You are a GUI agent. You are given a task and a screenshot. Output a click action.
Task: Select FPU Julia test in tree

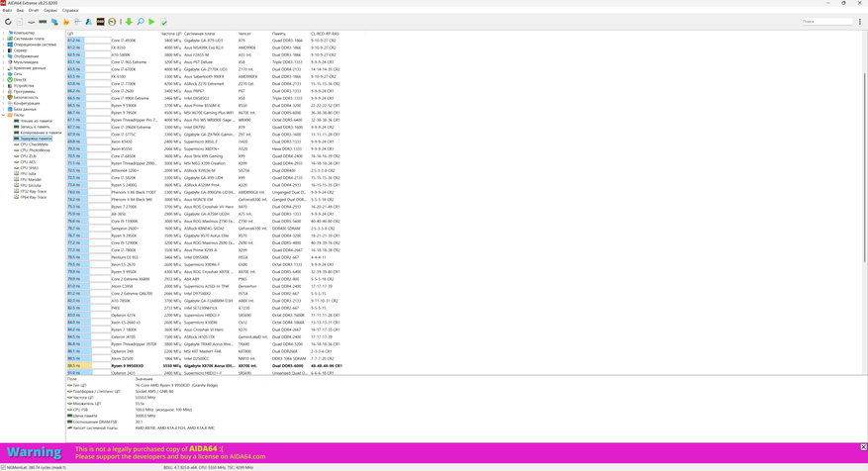coord(28,174)
